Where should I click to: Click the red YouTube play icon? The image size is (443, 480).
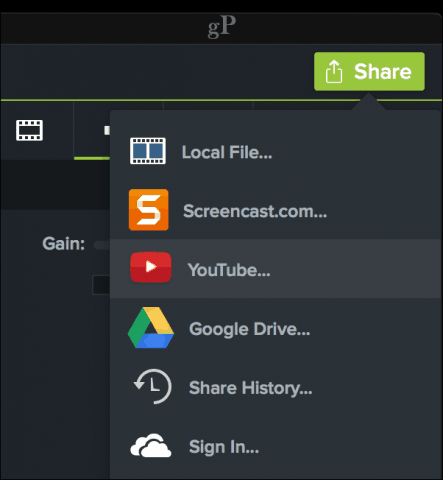151,267
